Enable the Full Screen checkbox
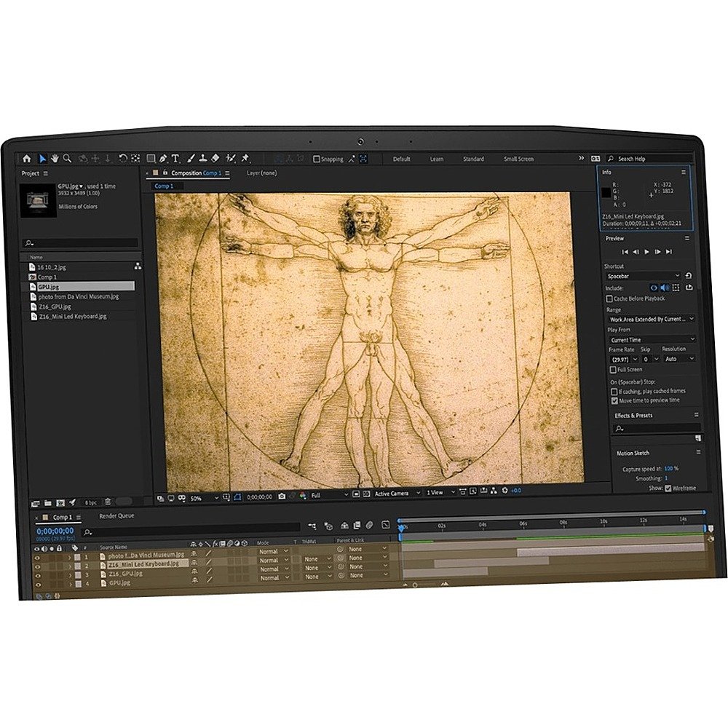Screen dimensions: 728x728 pyautogui.click(x=612, y=370)
